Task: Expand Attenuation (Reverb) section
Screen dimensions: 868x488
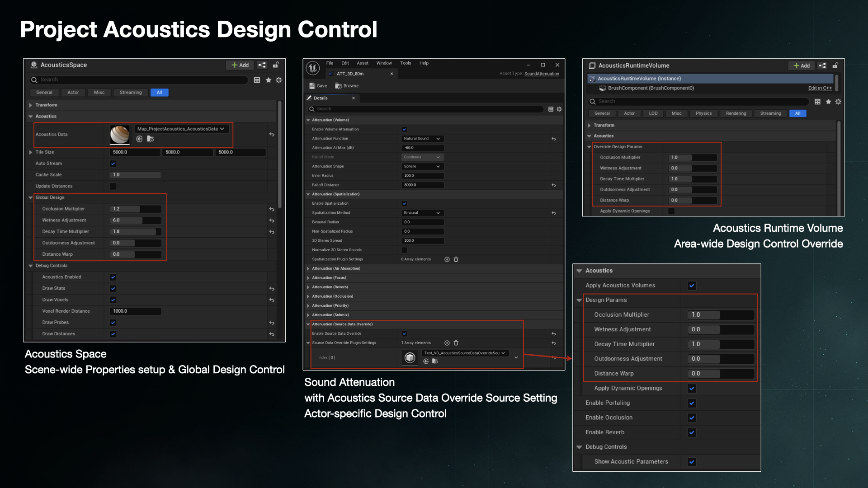Action: [308, 287]
